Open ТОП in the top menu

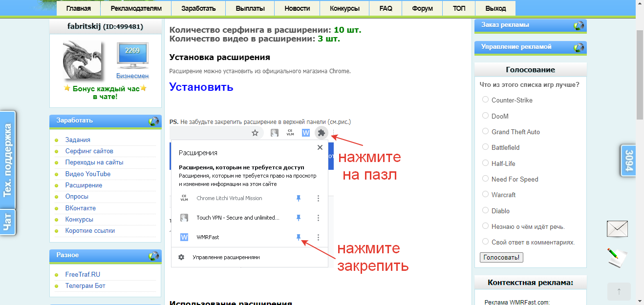[x=459, y=8]
